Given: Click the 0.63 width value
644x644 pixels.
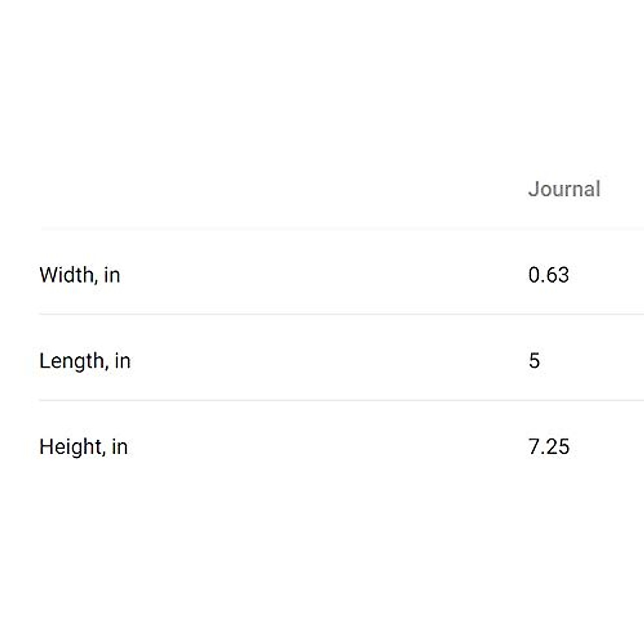Looking at the screenshot, I should [548, 275].
